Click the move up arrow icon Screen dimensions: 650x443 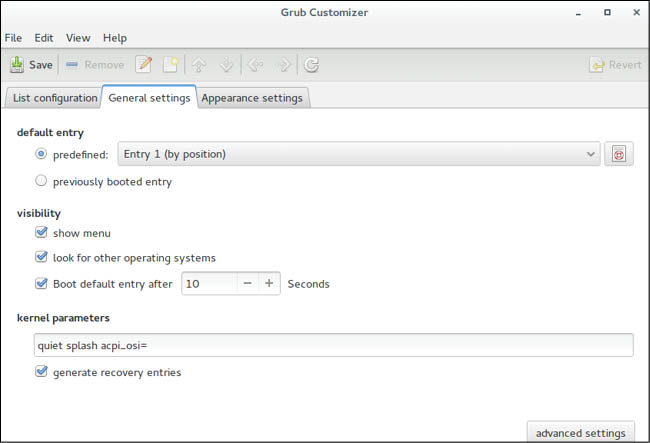coord(199,65)
